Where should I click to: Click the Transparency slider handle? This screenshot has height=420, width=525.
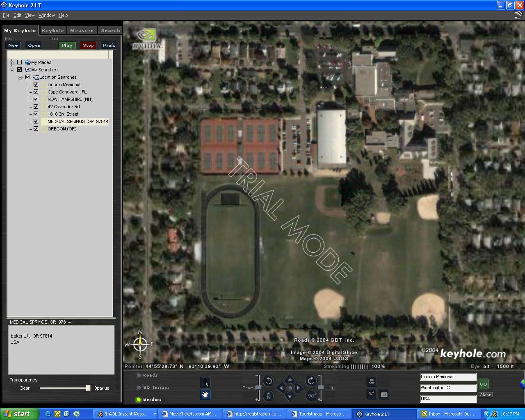(x=88, y=388)
